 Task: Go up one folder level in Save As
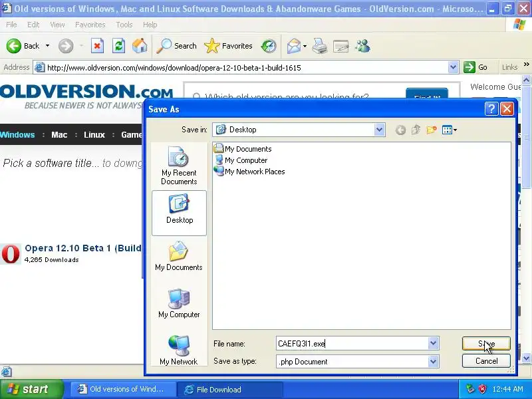[416, 130]
